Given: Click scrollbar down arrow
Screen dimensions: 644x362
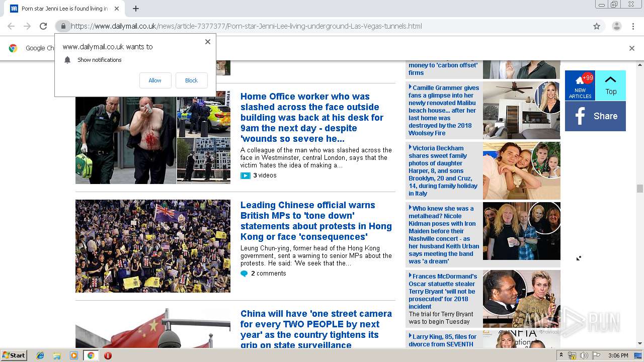Looking at the screenshot, I should coord(639,344).
